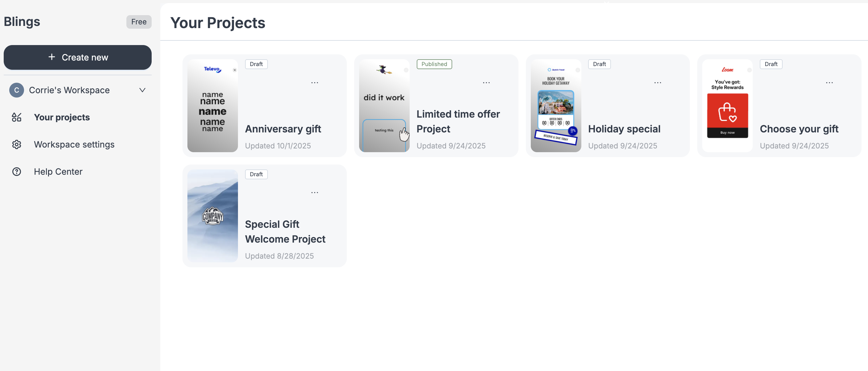Click the Special Gift Welcome Project thumbnail
This screenshot has height=371, width=868.
point(212,216)
